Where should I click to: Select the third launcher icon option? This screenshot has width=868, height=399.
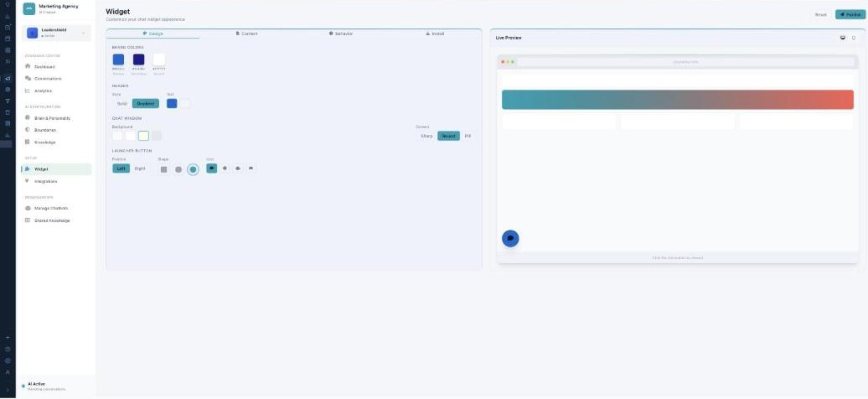238,168
